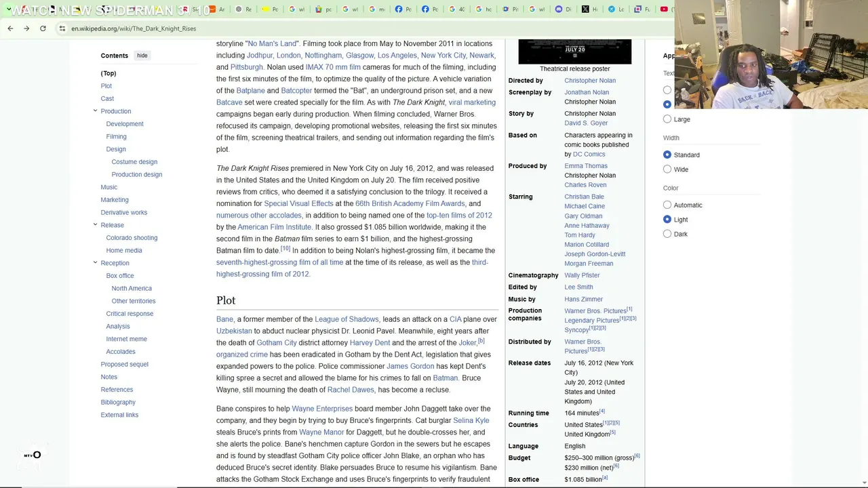Screen dimensions: 868x488
Task: Open the IMAX 70 mm film link
Action: [333, 68]
